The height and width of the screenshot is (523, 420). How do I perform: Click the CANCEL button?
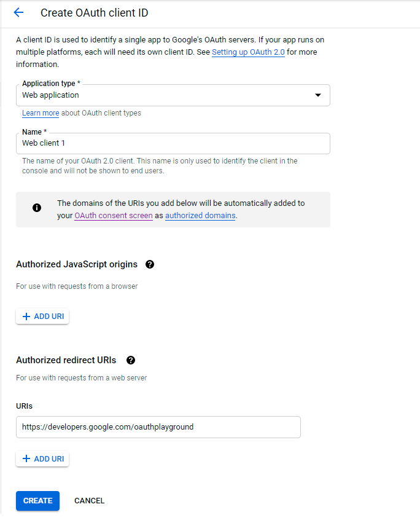(x=89, y=501)
